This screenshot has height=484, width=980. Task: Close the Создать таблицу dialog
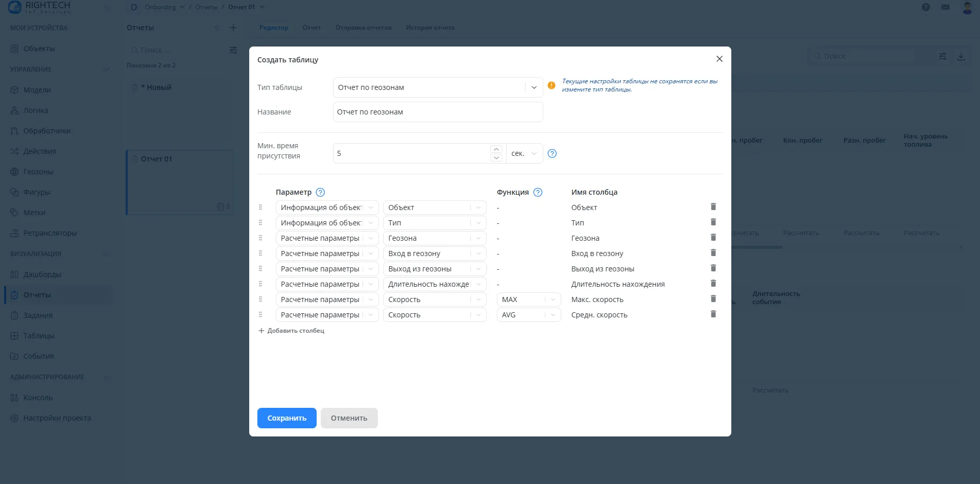click(x=719, y=59)
